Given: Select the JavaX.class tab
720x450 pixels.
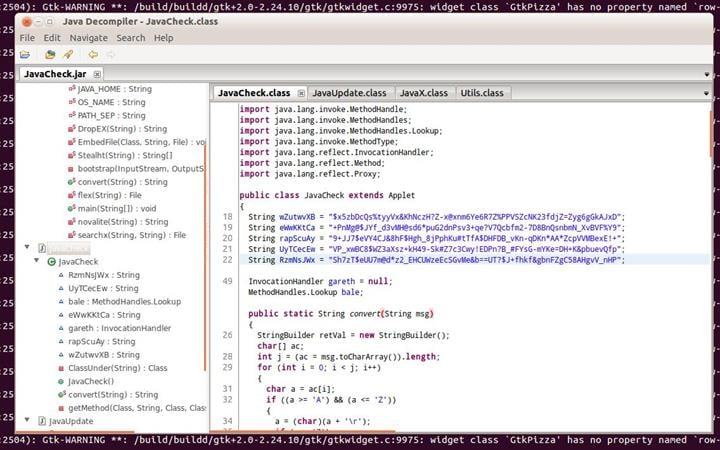Looking at the screenshot, I should coord(423,93).
